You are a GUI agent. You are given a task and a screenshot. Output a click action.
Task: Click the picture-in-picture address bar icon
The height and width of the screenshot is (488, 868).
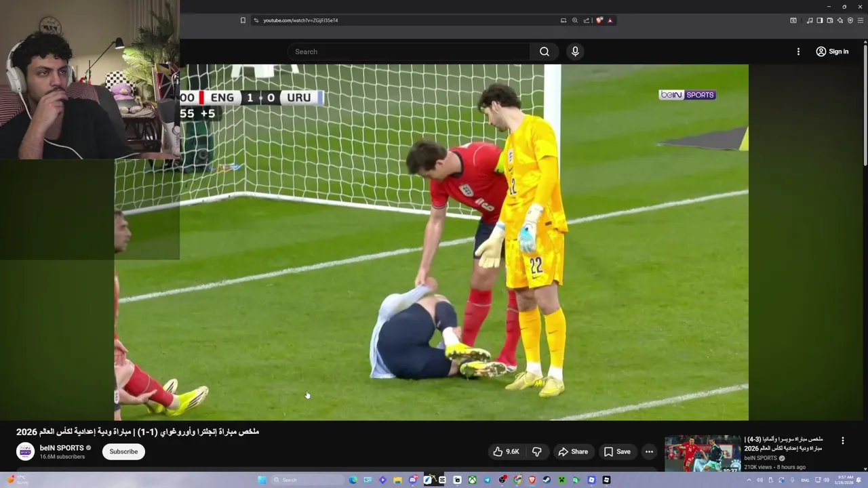[x=564, y=20]
